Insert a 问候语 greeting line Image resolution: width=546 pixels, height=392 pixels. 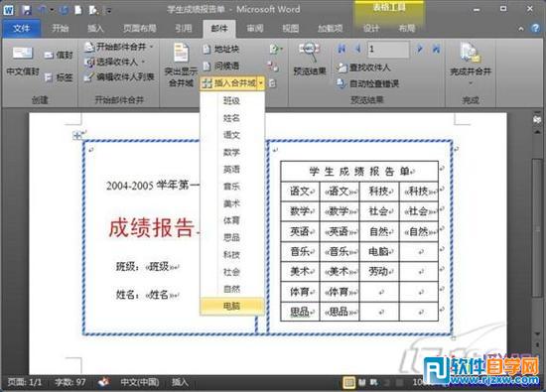coord(221,65)
